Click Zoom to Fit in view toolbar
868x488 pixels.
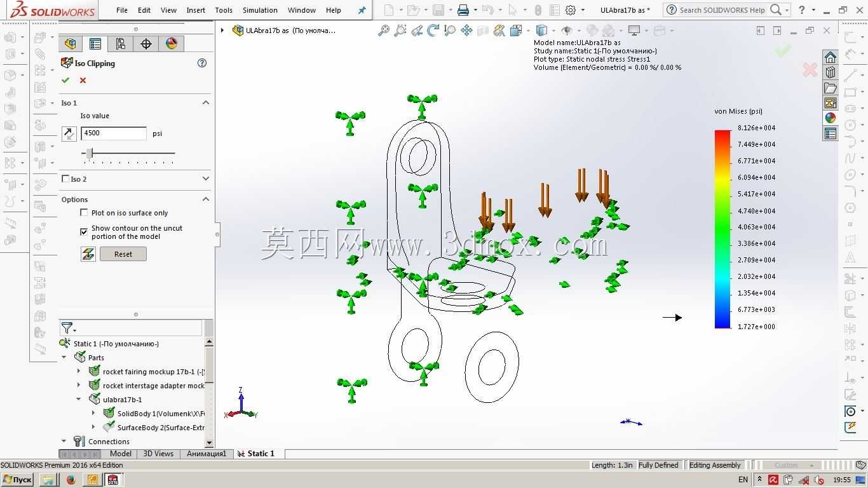point(383,30)
